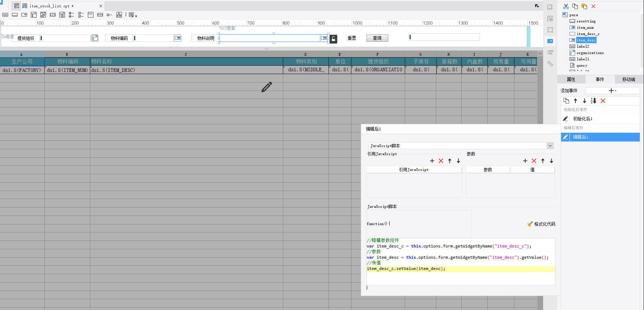Select organizations widget in the tree

(x=590, y=53)
